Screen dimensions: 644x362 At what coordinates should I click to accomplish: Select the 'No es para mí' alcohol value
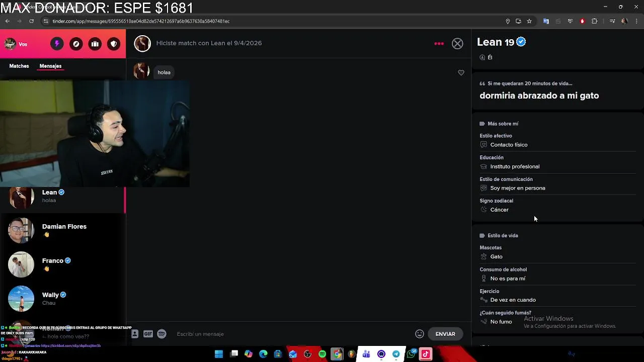508,279
